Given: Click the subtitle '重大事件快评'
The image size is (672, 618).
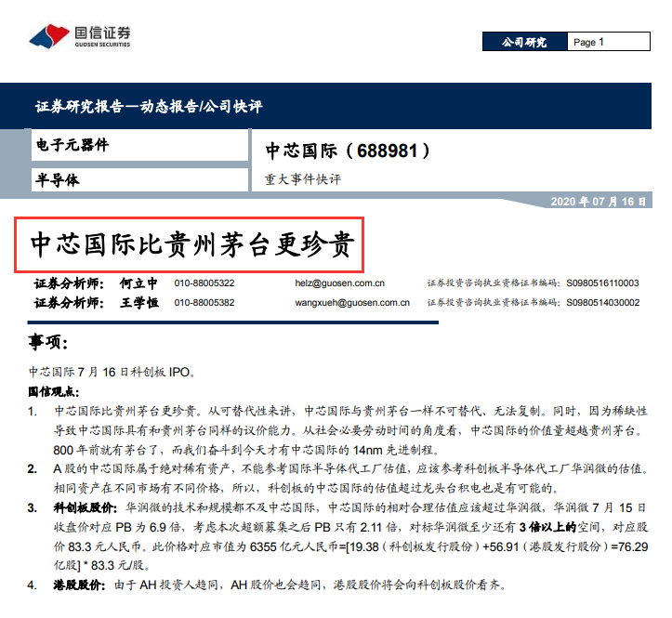Looking at the screenshot, I should pyautogui.click(x=303, y=179).
